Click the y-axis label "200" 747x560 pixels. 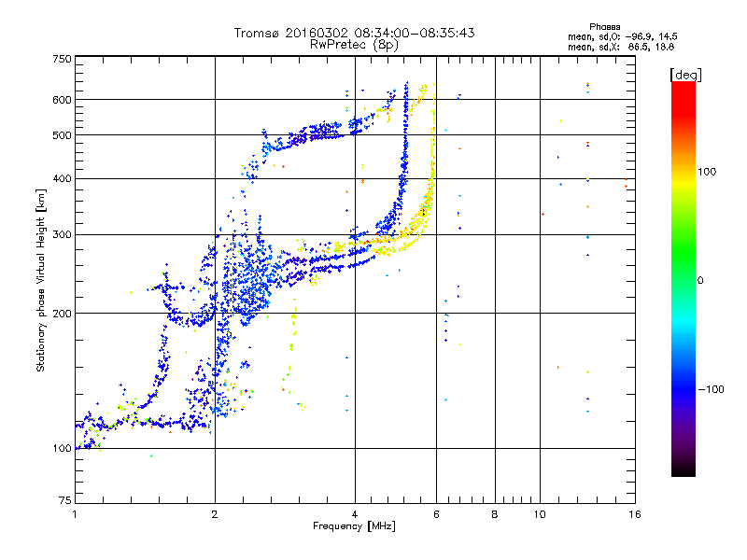tap(62, 314)
